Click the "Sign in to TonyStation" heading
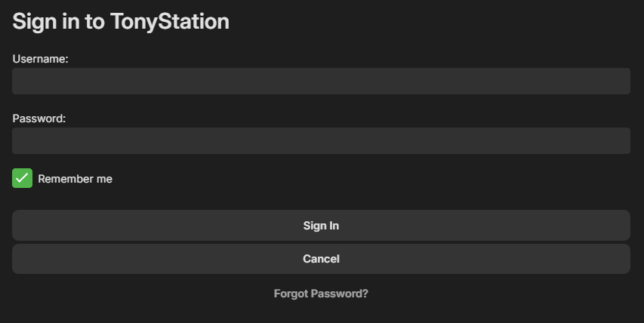Viewport: 644px width, 323px height. tap(121, 22)
